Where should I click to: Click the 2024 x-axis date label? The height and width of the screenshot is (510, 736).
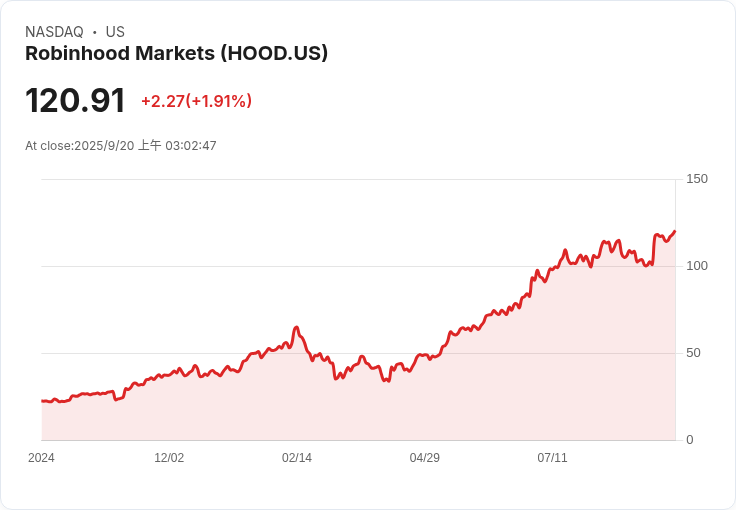click(x=41, y=458)
